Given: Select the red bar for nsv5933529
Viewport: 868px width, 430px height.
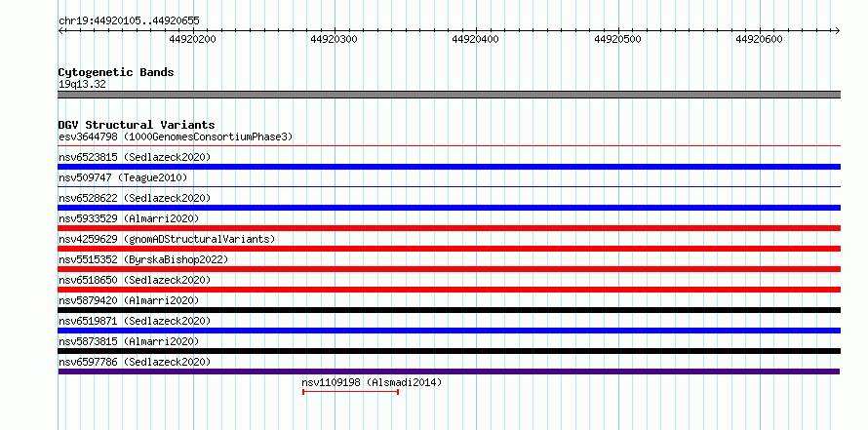Looking at the screenshot, I should (x=449, y=228).
